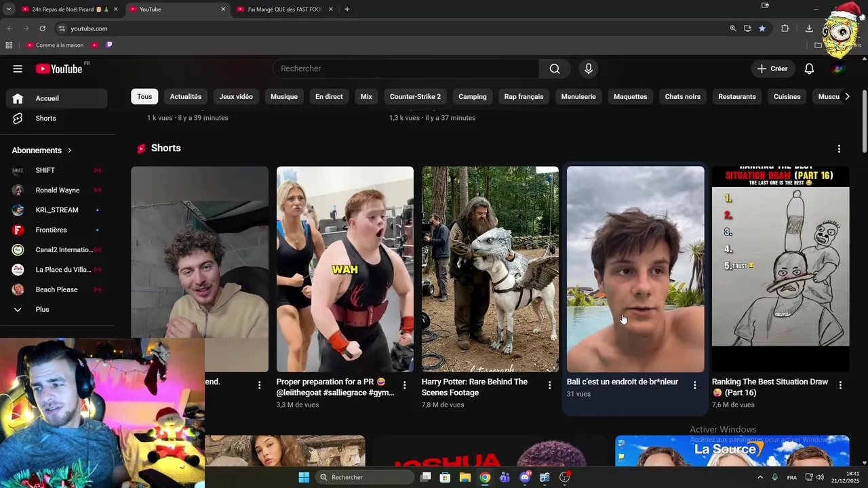Select the Menuiserie filter chip
The image size is (868, 488).
[578, 96]
